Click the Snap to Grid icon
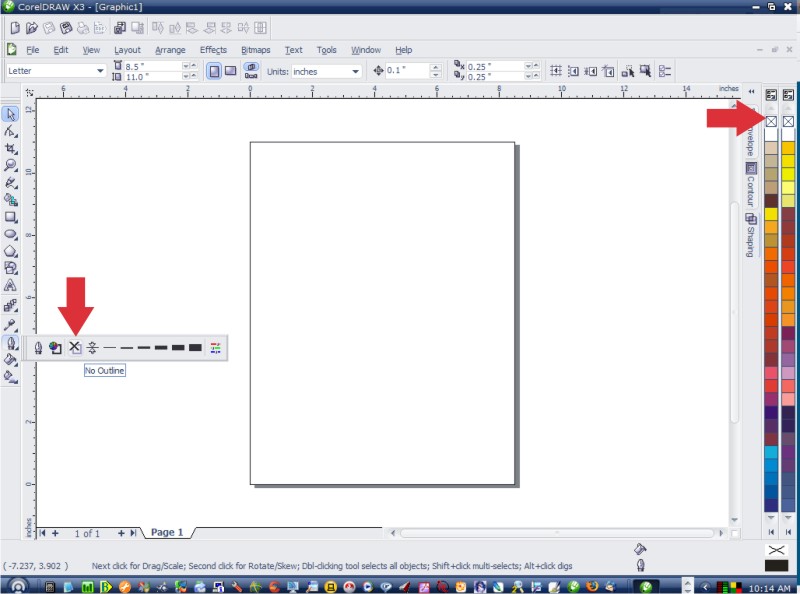This screenshot has height=594, width=800. (556, 71)
